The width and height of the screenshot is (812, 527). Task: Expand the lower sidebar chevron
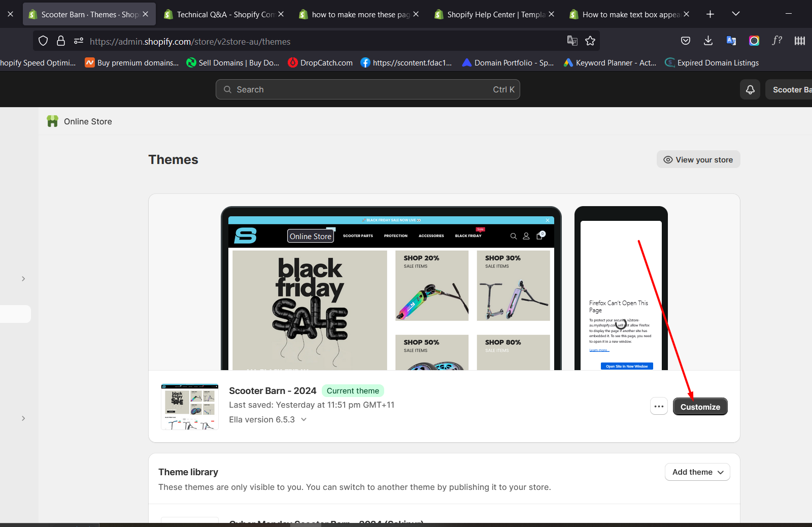click(x=23, y=418)
